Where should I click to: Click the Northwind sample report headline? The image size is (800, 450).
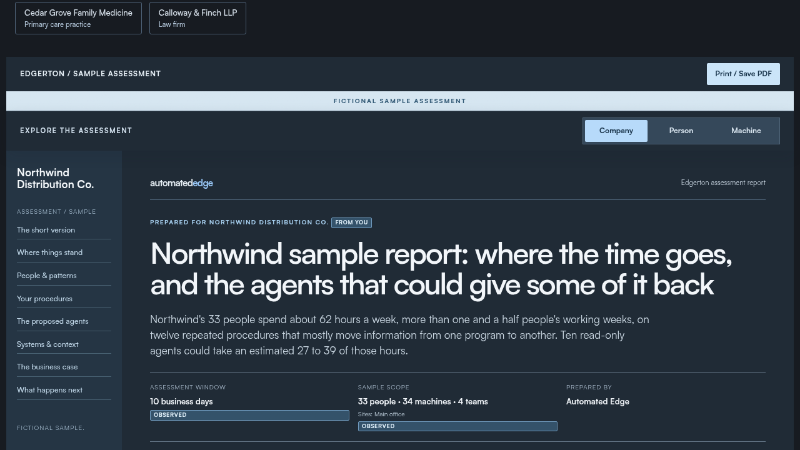[441, 269]
